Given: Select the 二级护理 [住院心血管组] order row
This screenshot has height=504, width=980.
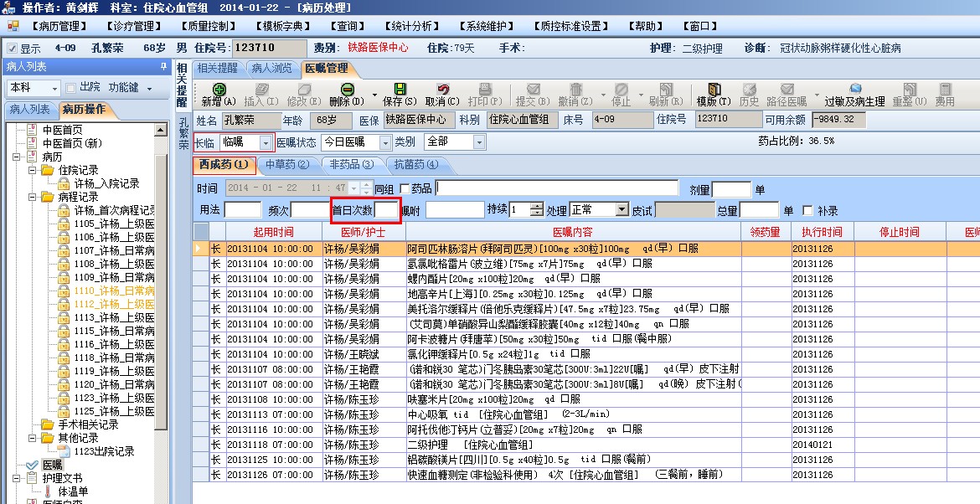Looking at the screenshot, I should tap(585, 445).
